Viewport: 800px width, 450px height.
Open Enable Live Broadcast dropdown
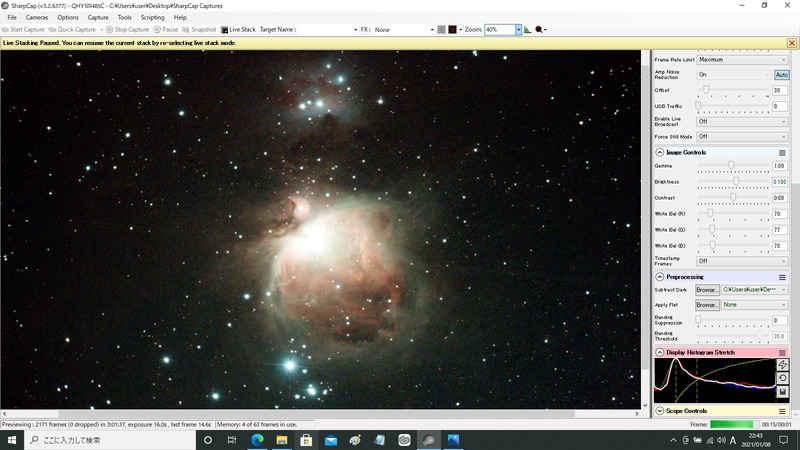pos(742,121)
